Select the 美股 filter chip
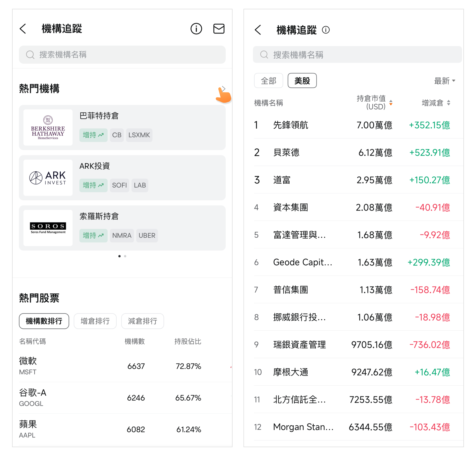 pos(302,81)
